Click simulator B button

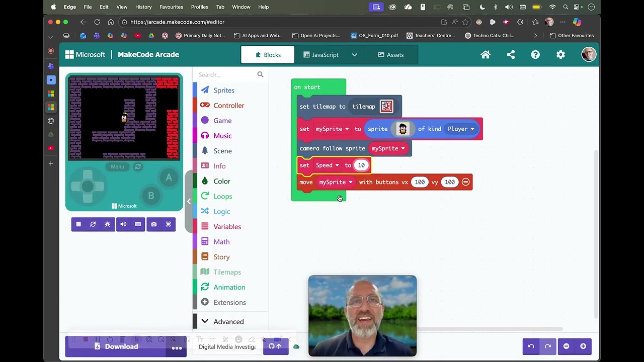tap(151, 196)
